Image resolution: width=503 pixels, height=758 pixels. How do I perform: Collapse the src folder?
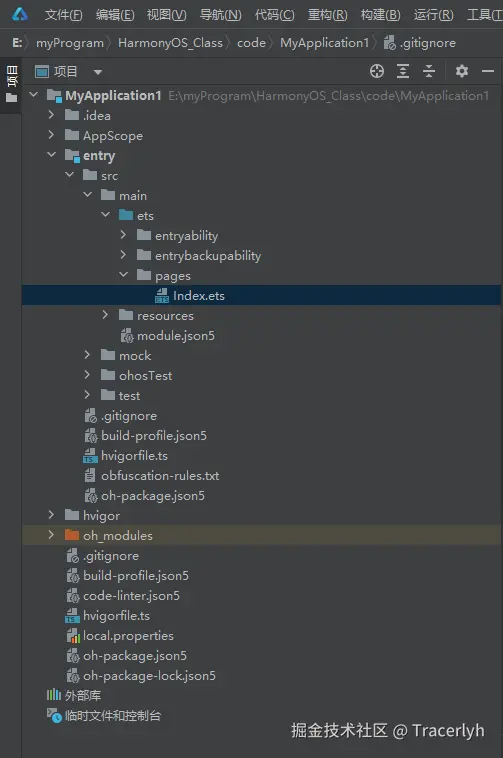tap(70, 175)
